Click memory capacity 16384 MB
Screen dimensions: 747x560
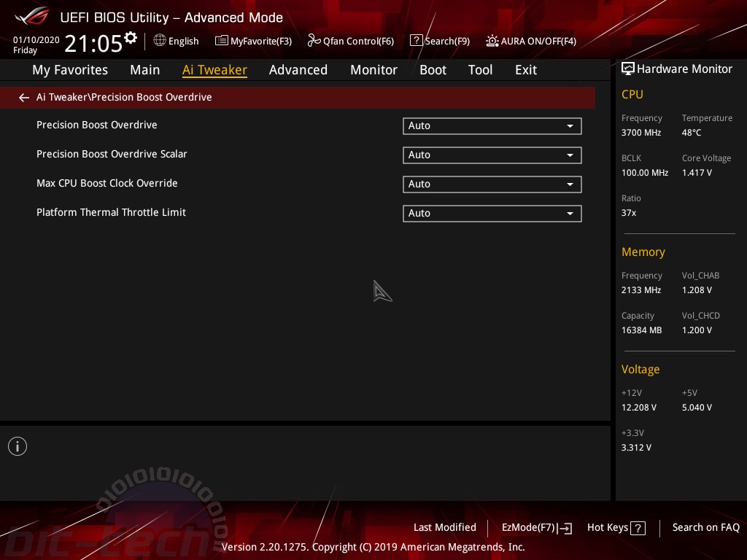(x=641, y=330)
